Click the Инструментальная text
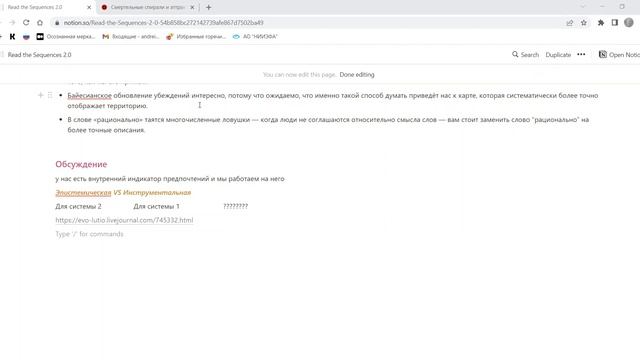Screen dimensions: 640x360 click(x=157, y=193)
